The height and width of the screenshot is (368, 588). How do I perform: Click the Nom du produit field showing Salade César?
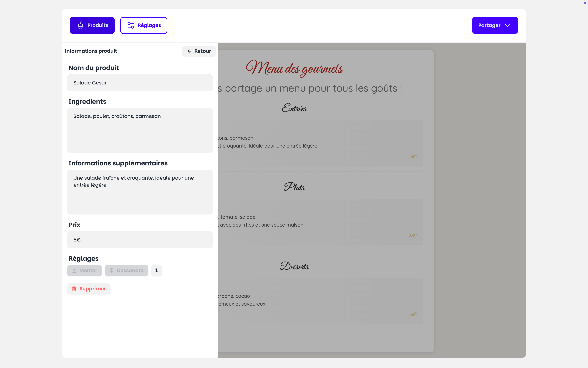point(140,83)
